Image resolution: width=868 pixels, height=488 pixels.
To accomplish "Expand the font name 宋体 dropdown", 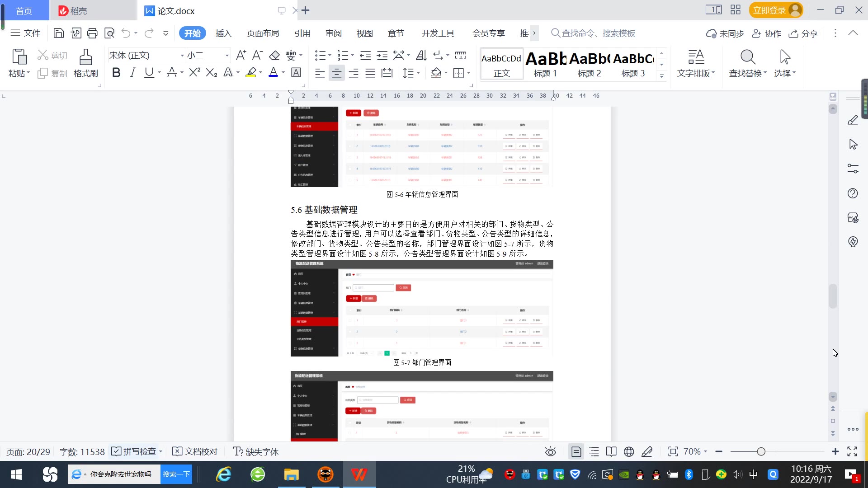I will coord(182,56).
